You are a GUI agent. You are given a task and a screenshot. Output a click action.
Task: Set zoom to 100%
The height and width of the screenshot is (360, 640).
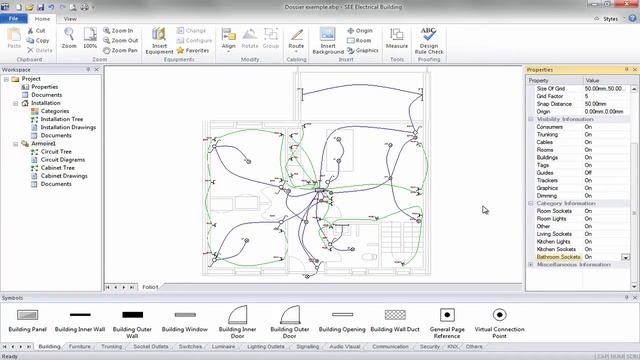[x=90, y=38]
